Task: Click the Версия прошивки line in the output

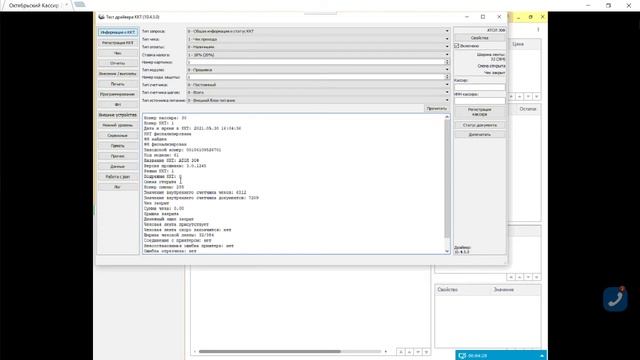Action: point(175,166)
